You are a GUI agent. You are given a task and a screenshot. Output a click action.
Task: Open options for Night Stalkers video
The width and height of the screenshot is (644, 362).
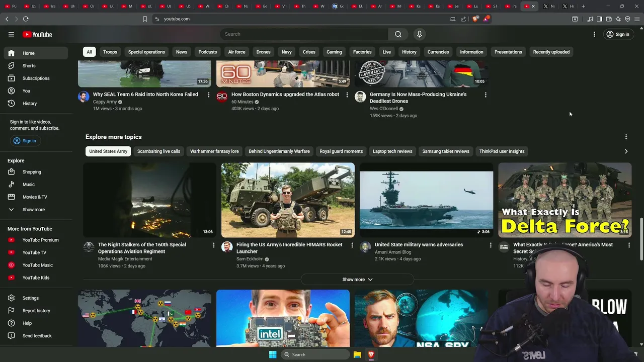pyautogui.click(x=213, y=245)
